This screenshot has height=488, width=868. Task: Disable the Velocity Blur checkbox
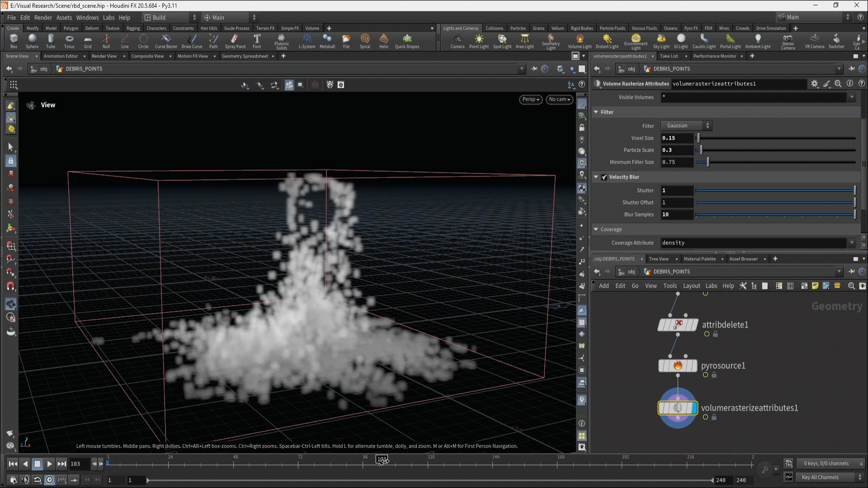(604, 177)
